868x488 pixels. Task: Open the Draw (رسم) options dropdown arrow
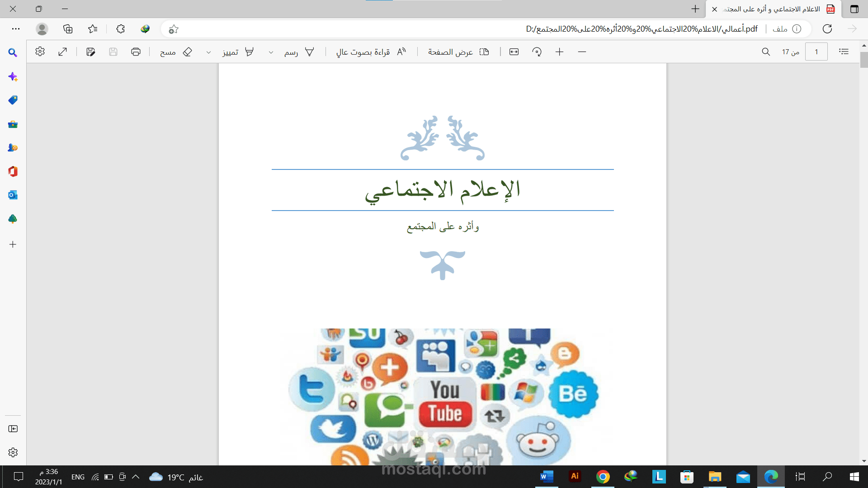point(271,52)
